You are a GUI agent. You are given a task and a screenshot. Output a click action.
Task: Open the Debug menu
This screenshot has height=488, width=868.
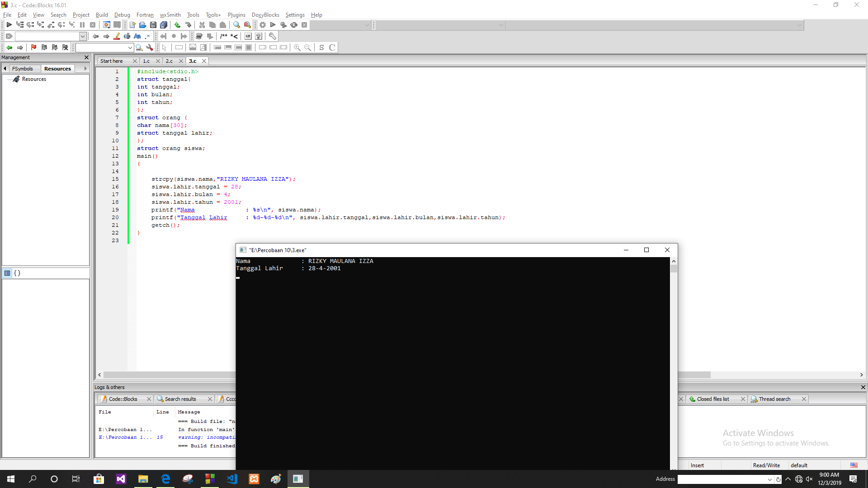coord(122,15)
